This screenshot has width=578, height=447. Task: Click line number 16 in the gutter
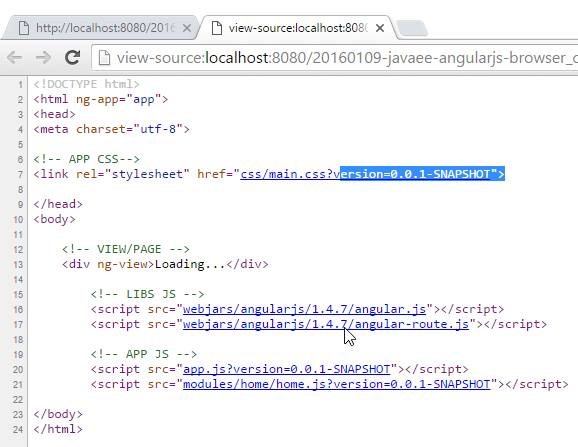(x=18, y=310)
